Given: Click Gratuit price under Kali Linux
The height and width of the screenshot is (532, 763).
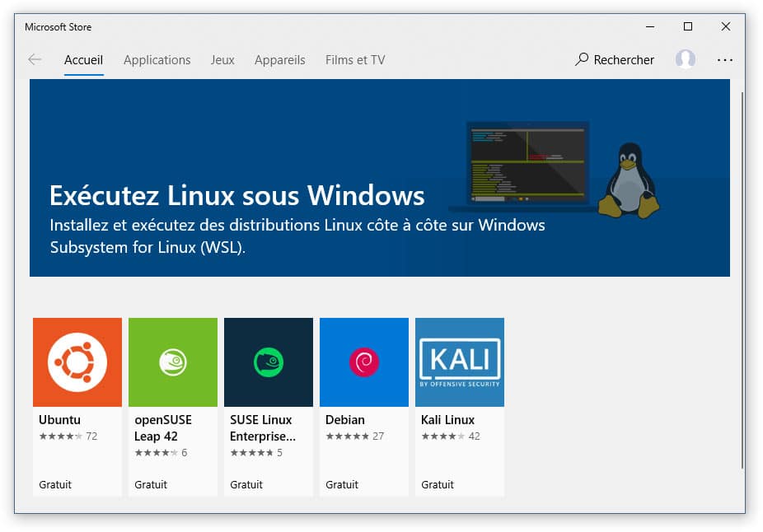Looking at the screenshot, I should [438, 485].
